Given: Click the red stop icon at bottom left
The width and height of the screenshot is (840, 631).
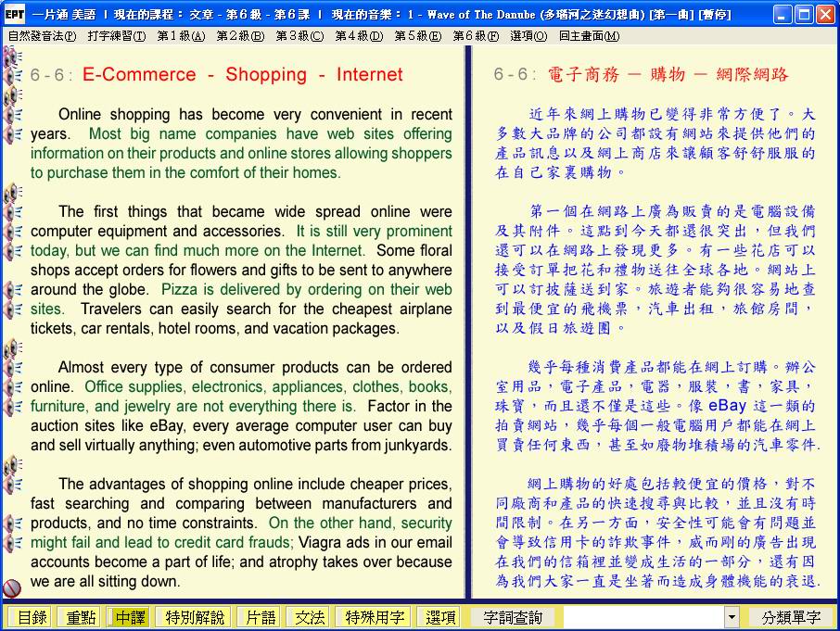Looking at the screenshot, I should click(12, 588).
